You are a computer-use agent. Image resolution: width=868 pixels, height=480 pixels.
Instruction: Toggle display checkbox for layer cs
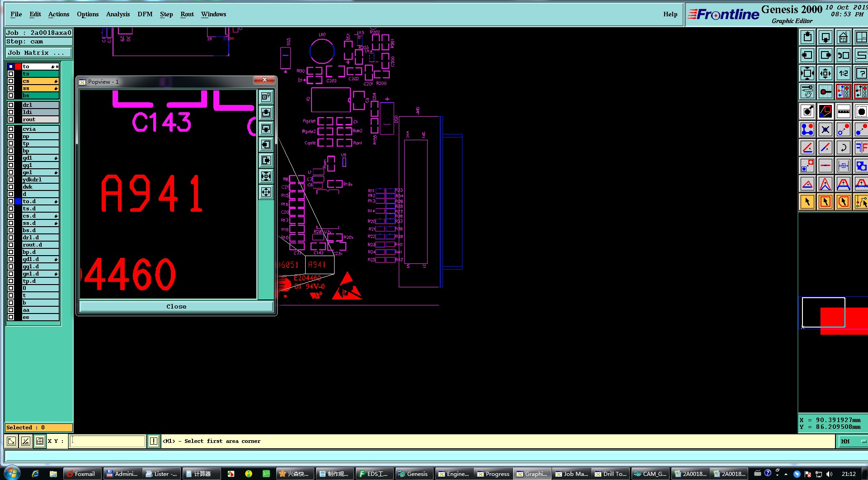click(x=11, y=81)
